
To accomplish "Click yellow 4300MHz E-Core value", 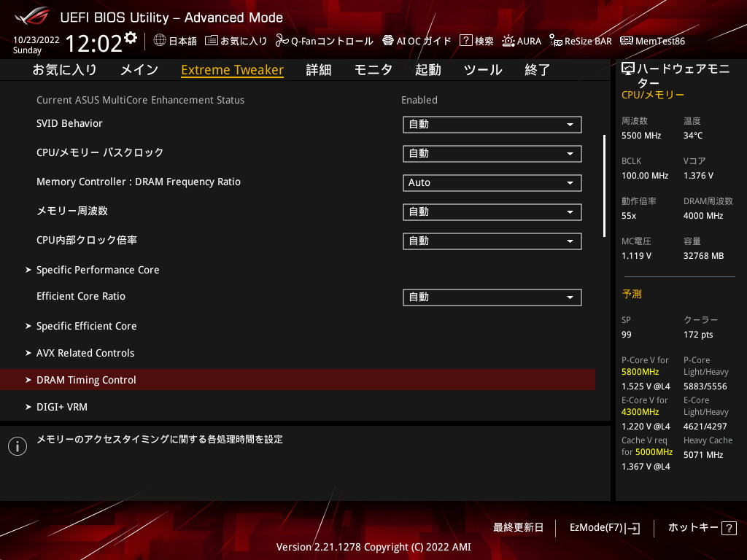I will (640, 412).
